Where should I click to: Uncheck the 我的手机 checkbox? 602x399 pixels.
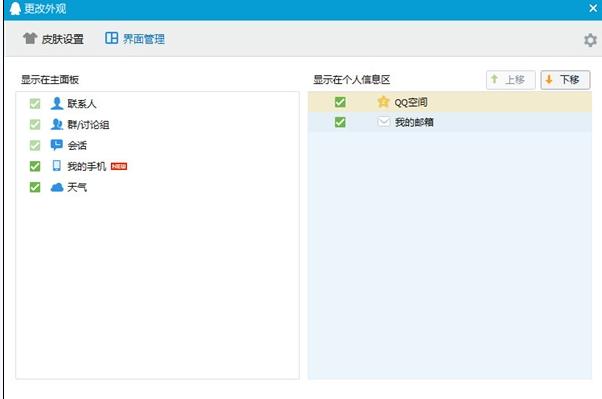coord(35,166)
